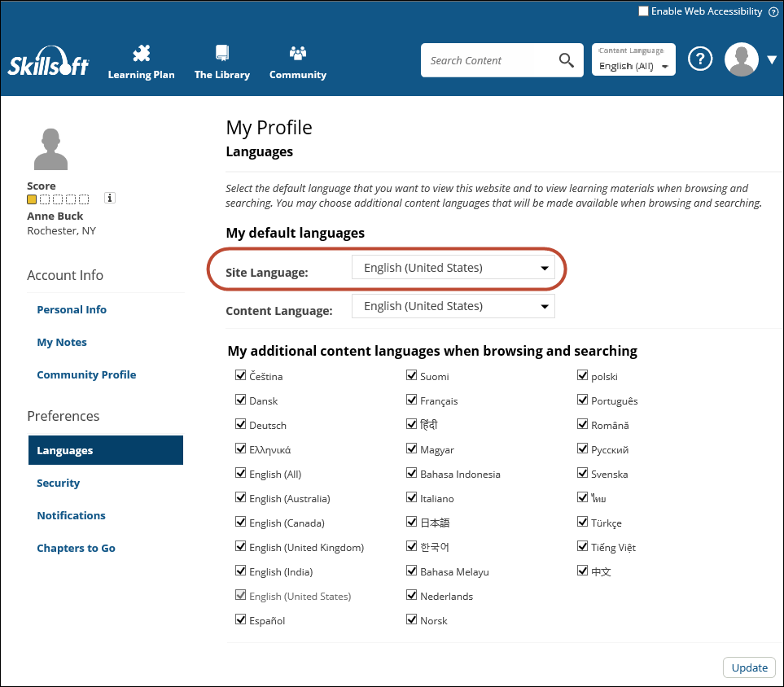Uncheck Italiano language
784x687 pixels.
point(411,497)
